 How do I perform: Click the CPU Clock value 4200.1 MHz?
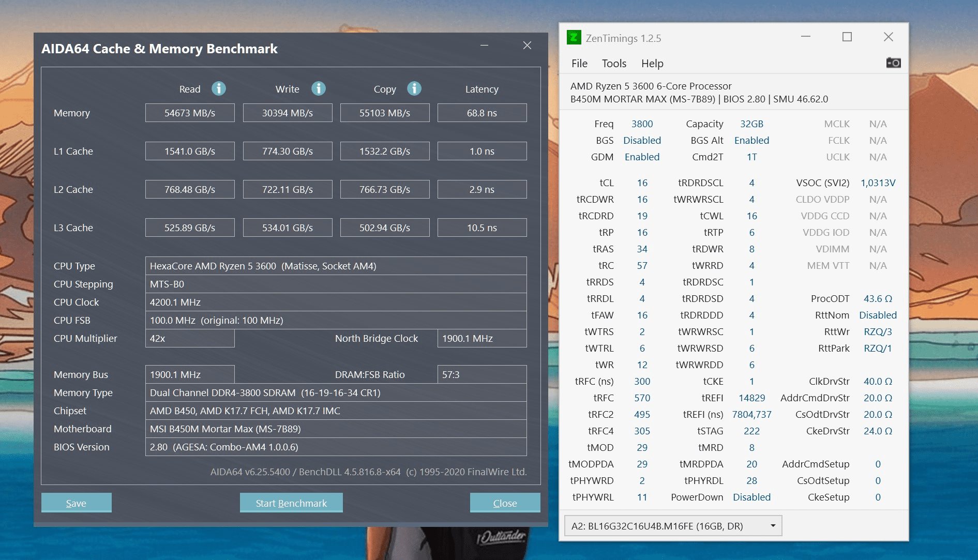[336, 302]
